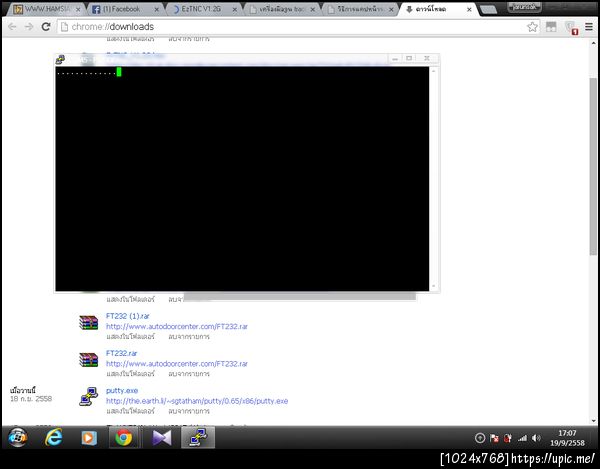
Task: Click the WinRAR icon for FT232.rar
Action: click(x=88, y=360)
